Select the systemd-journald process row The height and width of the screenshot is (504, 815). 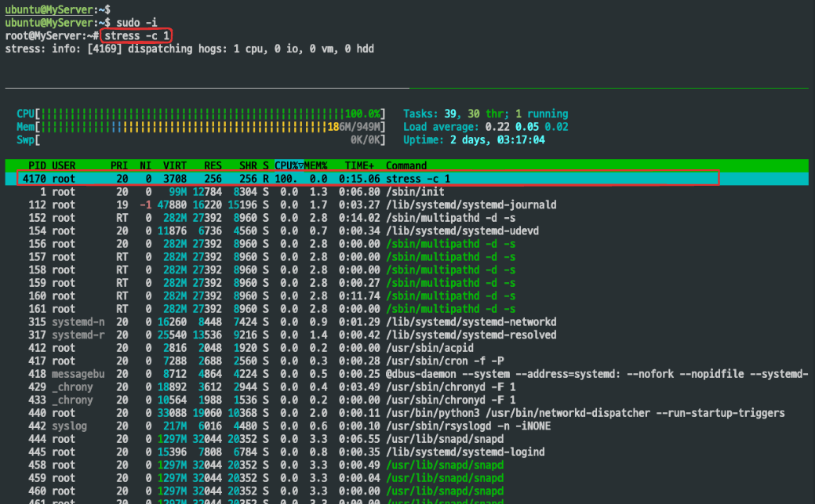(x=407, y=205)
